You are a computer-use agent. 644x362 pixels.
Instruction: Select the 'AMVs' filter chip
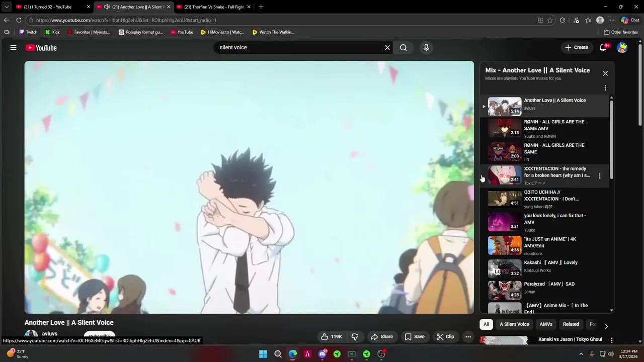pos(546,324)
